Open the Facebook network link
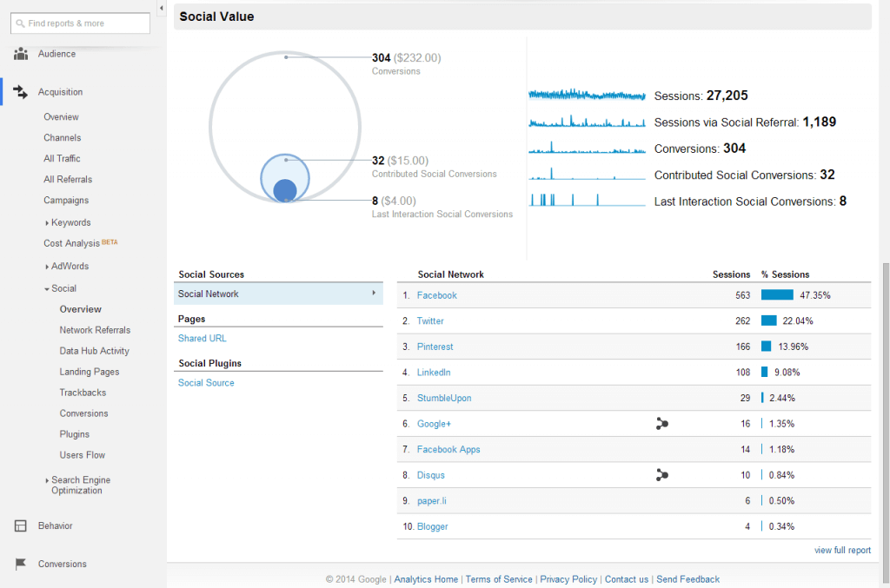890x588 pixels. click(x=436, y=295)
